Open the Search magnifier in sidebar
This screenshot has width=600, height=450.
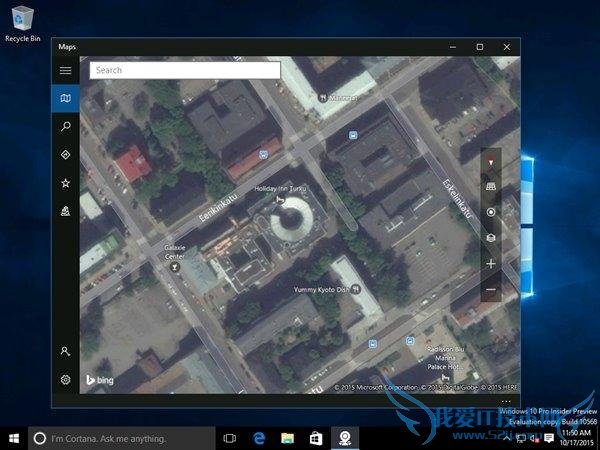tap(65, 127)
